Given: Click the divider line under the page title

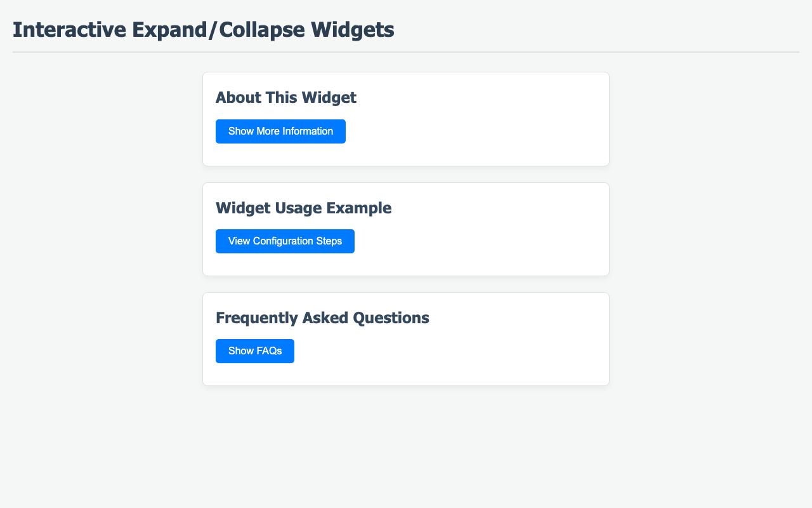Looking at the screenshot, I should (x=406, y=52).
